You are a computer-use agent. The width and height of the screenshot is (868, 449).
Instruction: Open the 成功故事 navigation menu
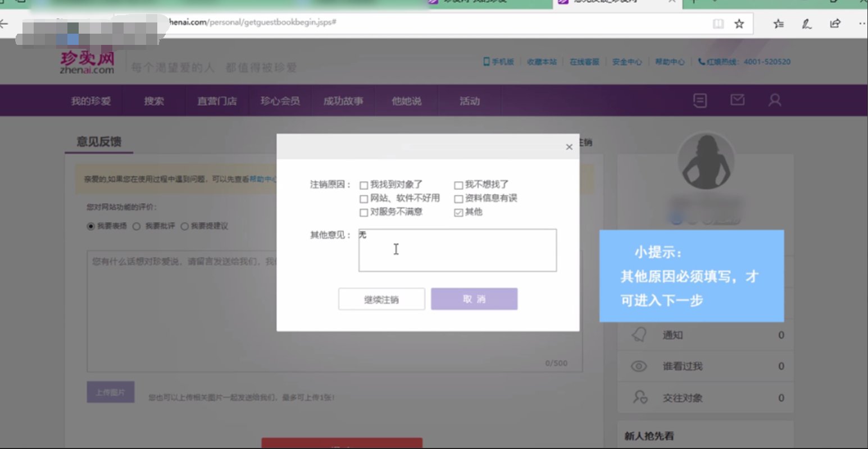click(343, 101)
